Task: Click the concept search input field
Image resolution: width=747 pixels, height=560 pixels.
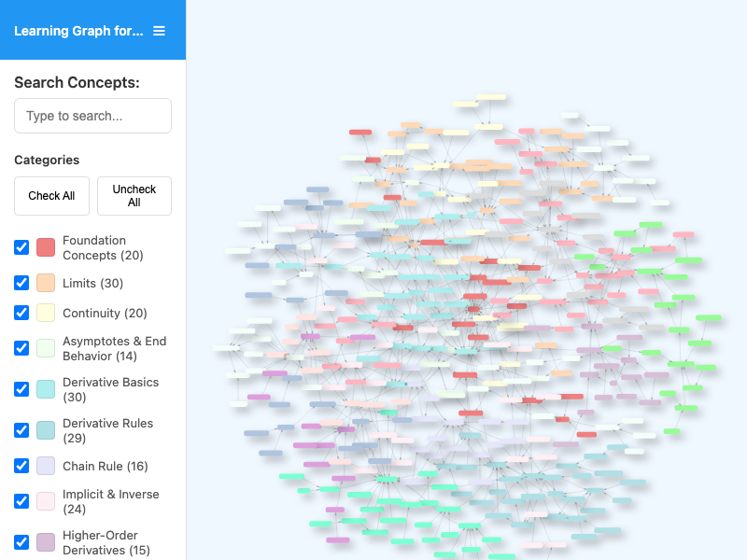Action: (92, 116)
